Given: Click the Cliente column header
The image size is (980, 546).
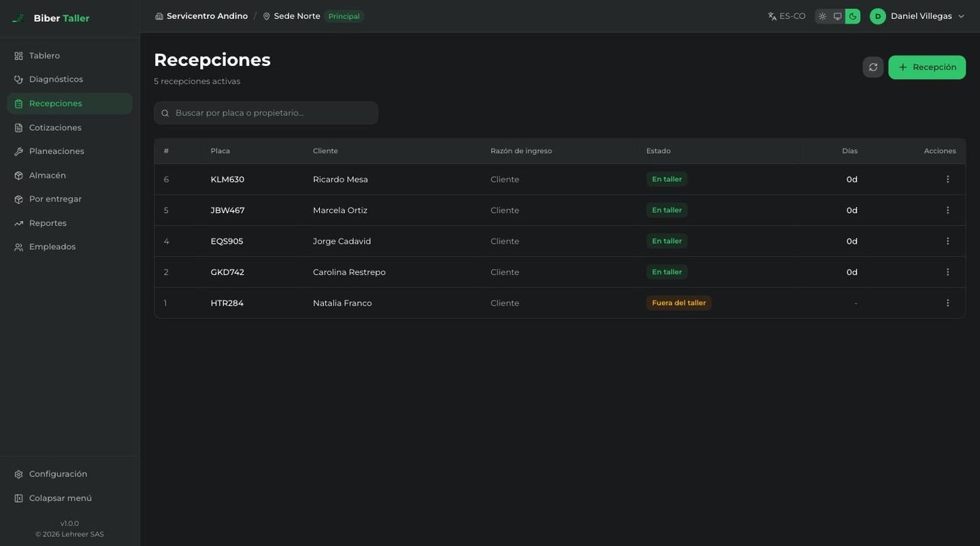Looking at the screenshot, I should pos(325,151).
